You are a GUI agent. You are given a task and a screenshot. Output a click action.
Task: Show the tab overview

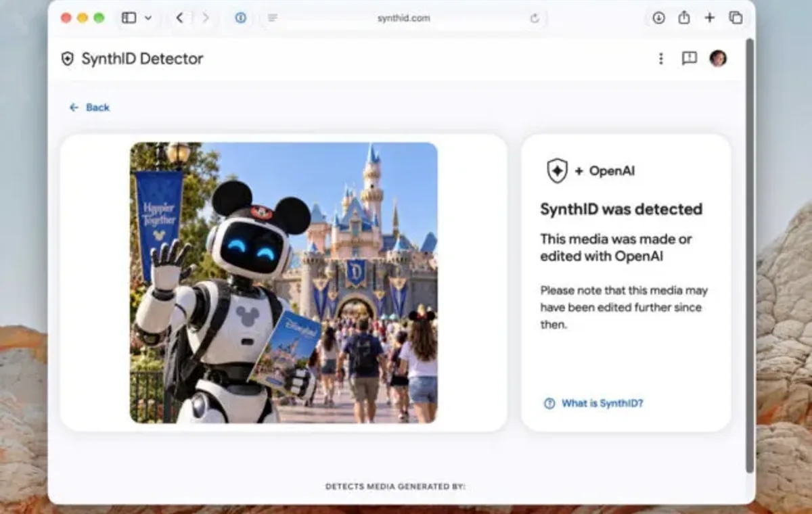[736, 18]
